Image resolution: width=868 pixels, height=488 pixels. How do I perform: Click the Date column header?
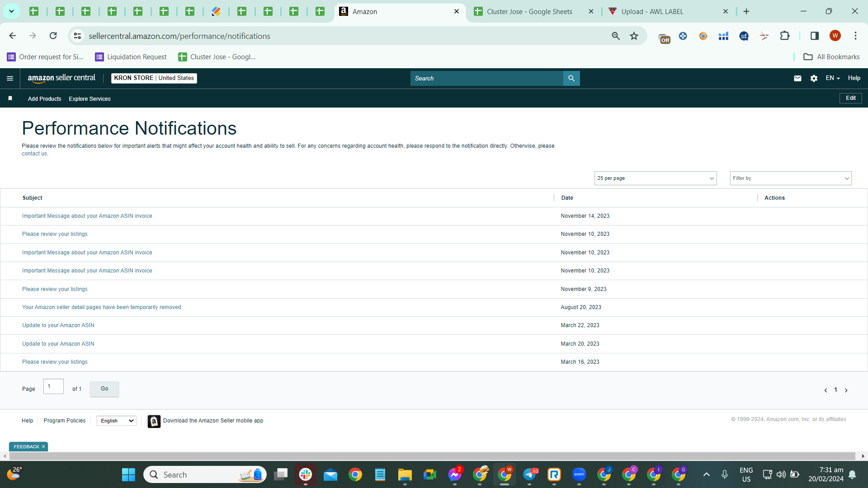(567, 198)
